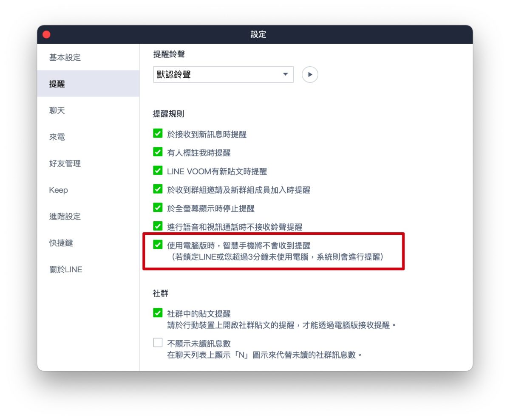The height and width of the screenshot is (420, 510).
Task: Click the 請於行動裝置上開啟社群貼文的提醒 description
Action: coord(282,325)
